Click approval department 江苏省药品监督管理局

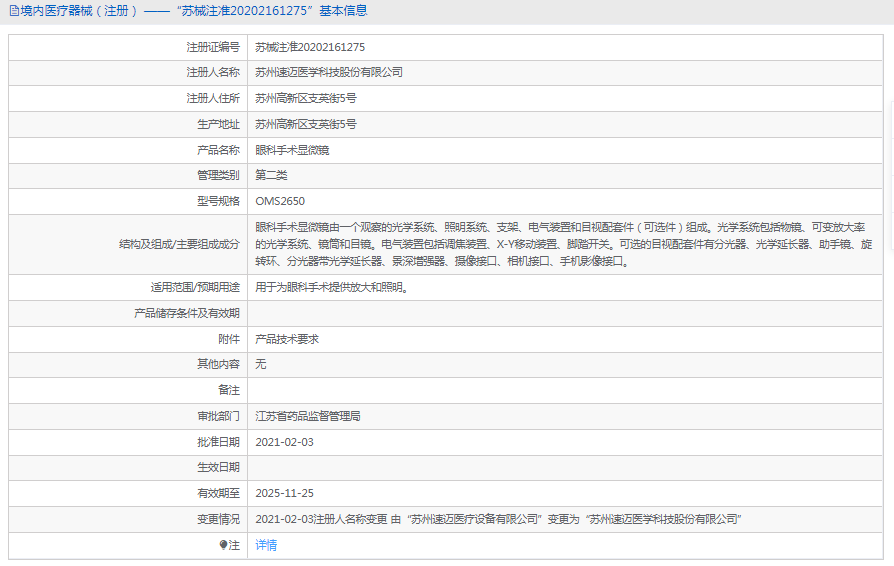point(308,416)
